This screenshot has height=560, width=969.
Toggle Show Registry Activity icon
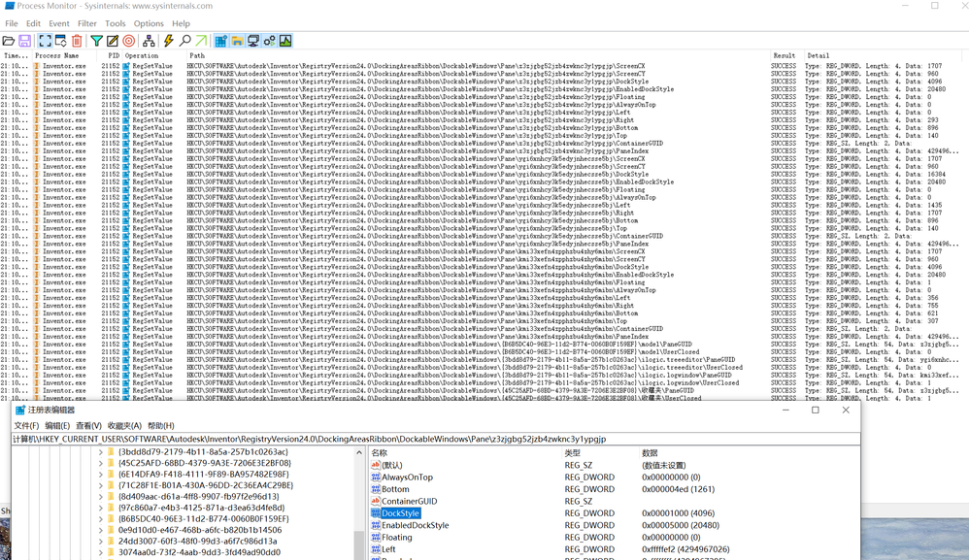coord(220,42)
